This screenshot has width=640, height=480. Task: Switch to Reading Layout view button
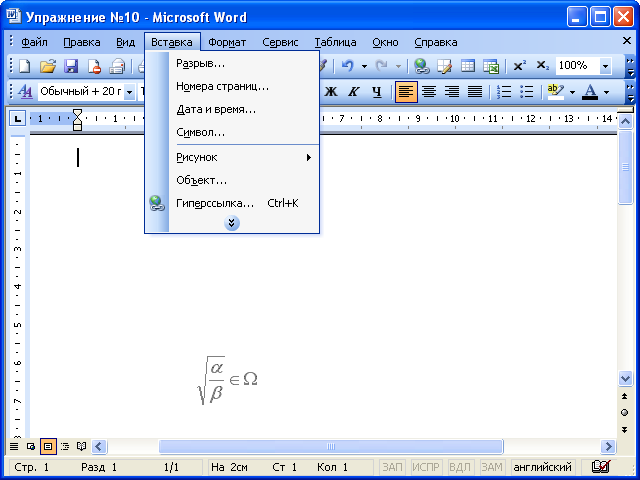tap(82, 446)
